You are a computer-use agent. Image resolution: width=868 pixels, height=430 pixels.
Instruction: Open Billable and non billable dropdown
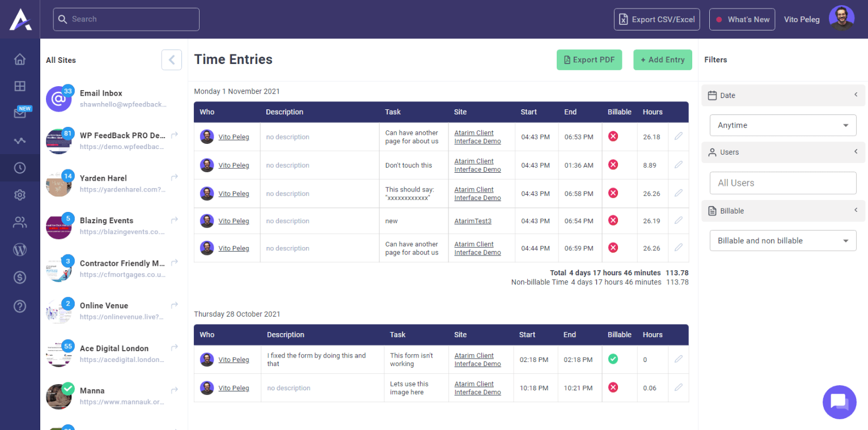(782, 241)
